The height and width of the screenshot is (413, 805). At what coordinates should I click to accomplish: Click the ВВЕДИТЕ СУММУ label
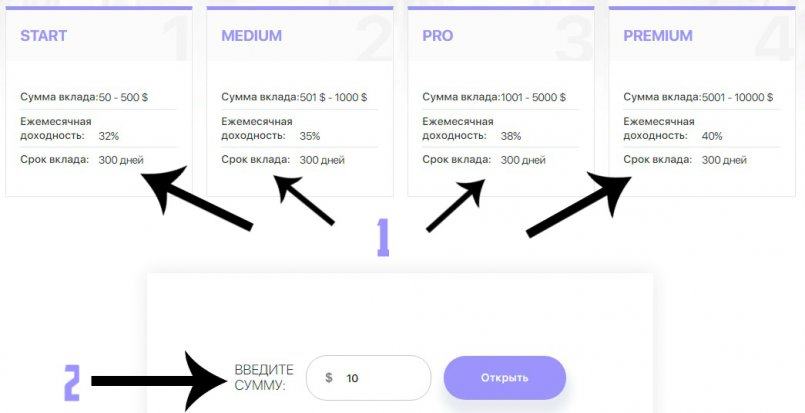point(264,378)
